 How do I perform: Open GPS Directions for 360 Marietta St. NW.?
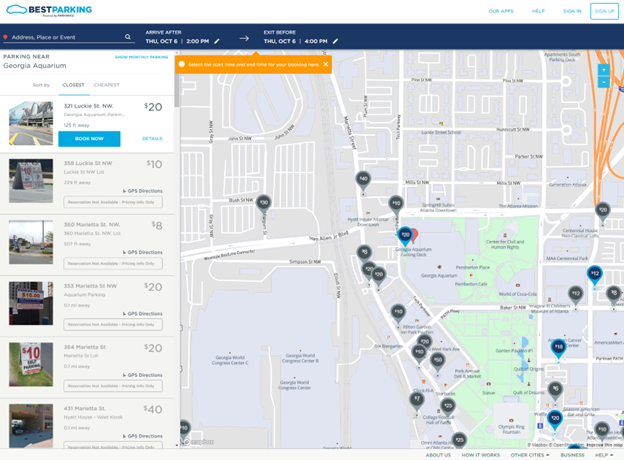pyautogui.click(x=142, y=252)
